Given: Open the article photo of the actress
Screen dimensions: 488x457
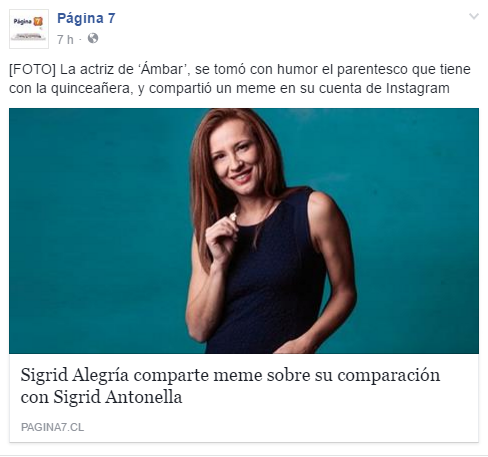Looking at the screenshot, I should tap(244, 231).
